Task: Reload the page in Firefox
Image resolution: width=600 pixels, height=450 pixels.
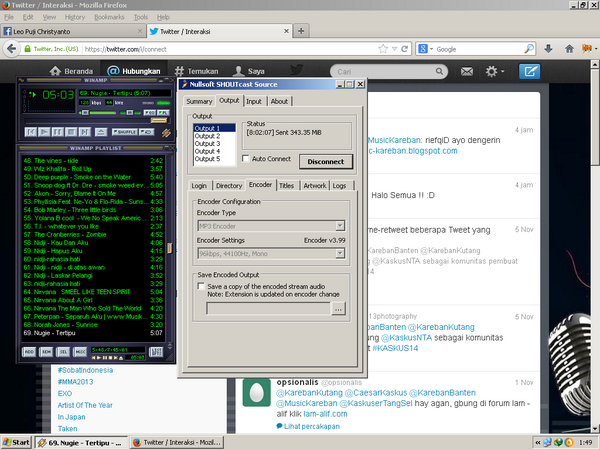Action: (404, 49)
